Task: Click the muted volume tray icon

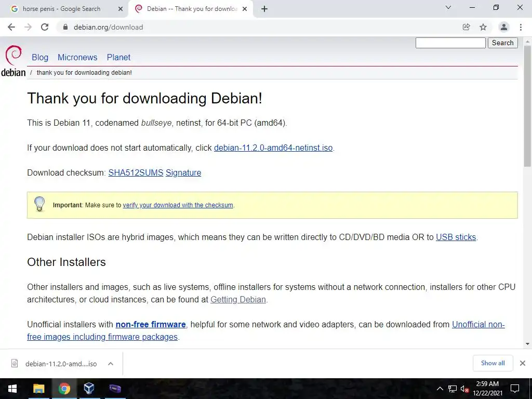Action: (464, 389)
